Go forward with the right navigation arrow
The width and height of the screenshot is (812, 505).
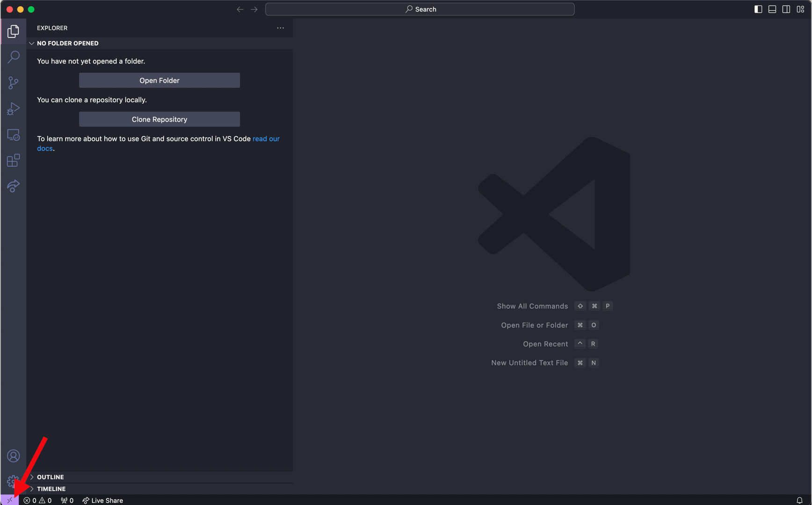click(x=254, y=9)
